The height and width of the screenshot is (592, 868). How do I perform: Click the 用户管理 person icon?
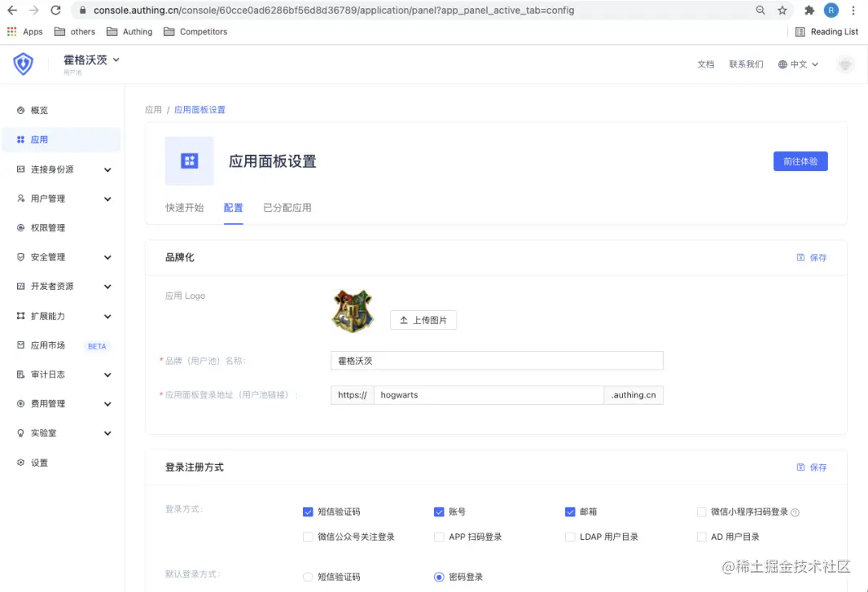click(20, 198)
